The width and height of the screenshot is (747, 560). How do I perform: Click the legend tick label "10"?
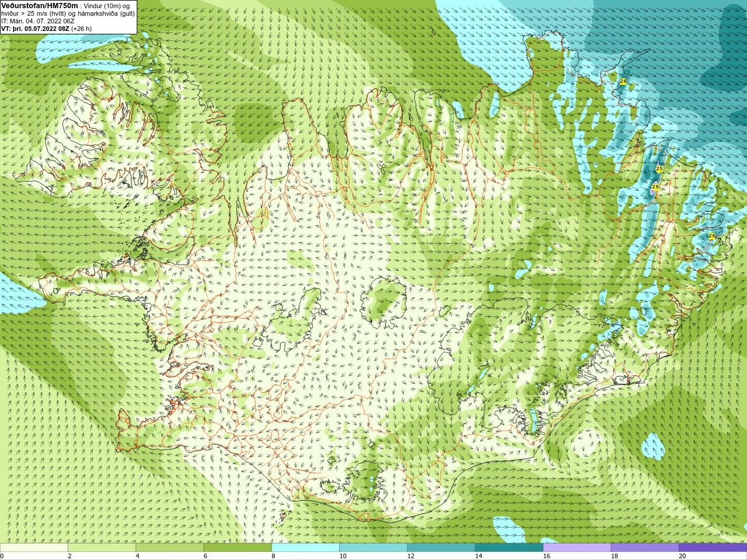(343, 556)
